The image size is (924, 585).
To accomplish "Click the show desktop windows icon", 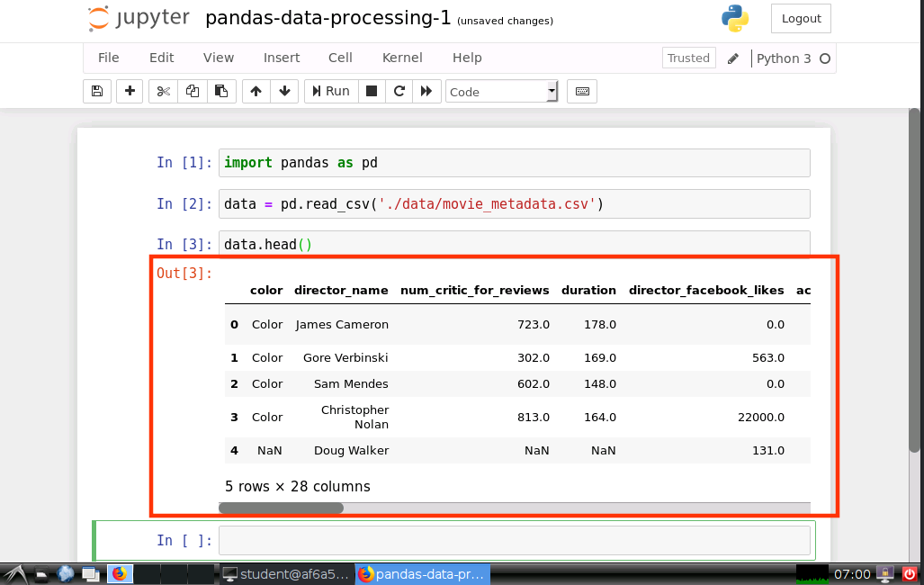I will point(91,574).
